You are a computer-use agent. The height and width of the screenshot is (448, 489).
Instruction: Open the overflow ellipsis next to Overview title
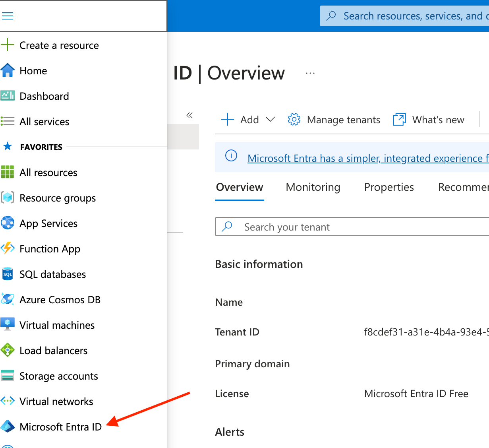309,73
